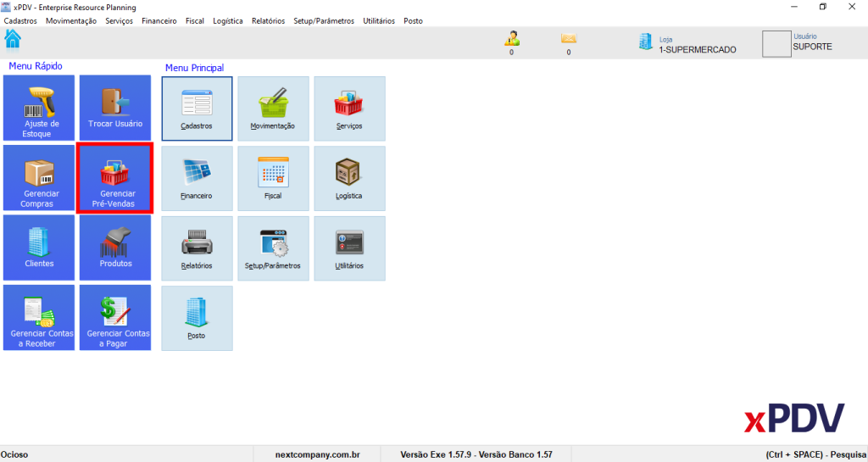Open the Logística menu bar item
The height and width of the screenshot is (462, 868).
[x=228, y=21]
